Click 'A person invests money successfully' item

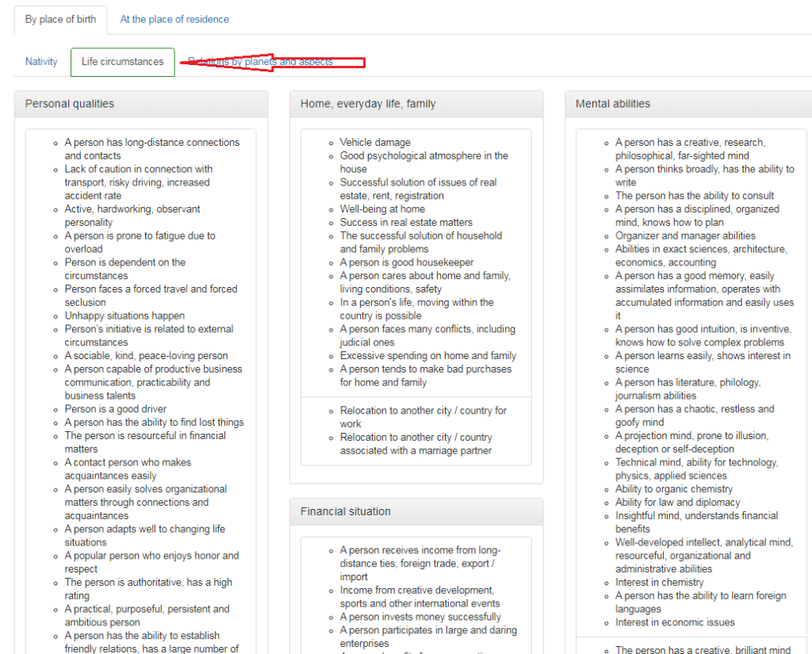(x=420, y=617)
